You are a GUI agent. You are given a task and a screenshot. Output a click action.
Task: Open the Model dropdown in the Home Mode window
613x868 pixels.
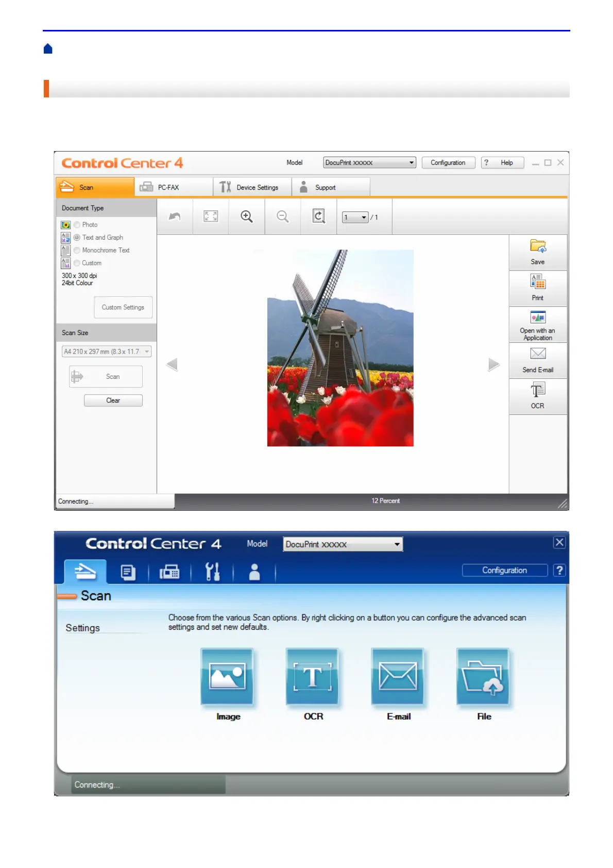pyautogui.click(x=369, y=162)
